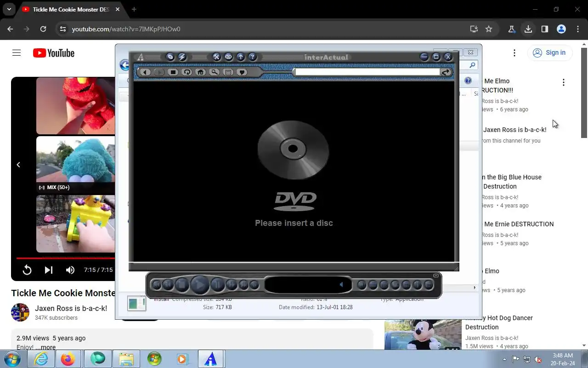Open the help icon in the Explorer window
Screen dimensions: 588x368
(468, 80)
